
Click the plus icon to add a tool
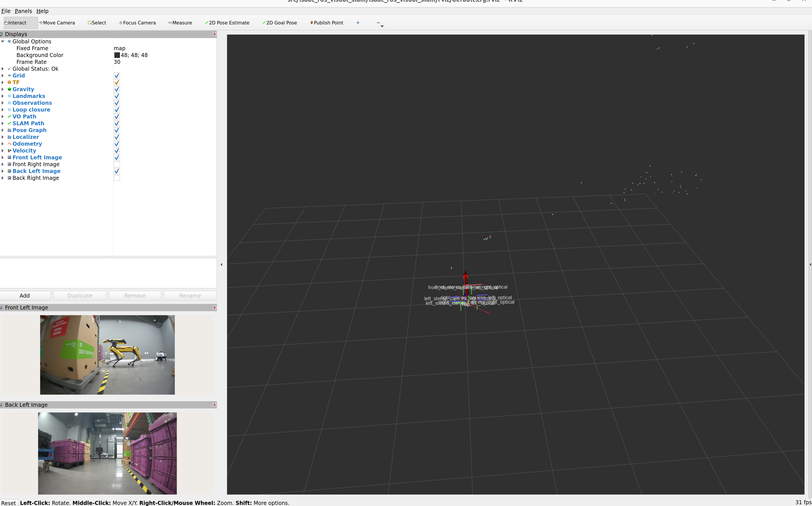[358, 22]
